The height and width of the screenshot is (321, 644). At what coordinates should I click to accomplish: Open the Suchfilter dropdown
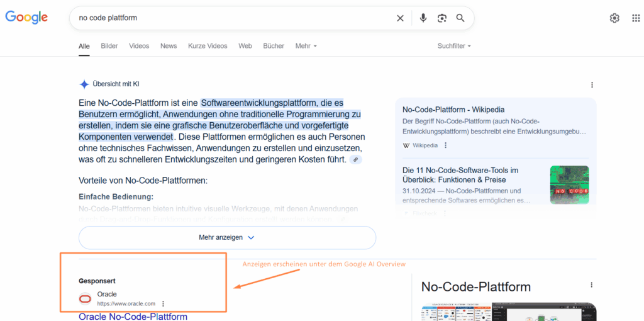[454, 46]
